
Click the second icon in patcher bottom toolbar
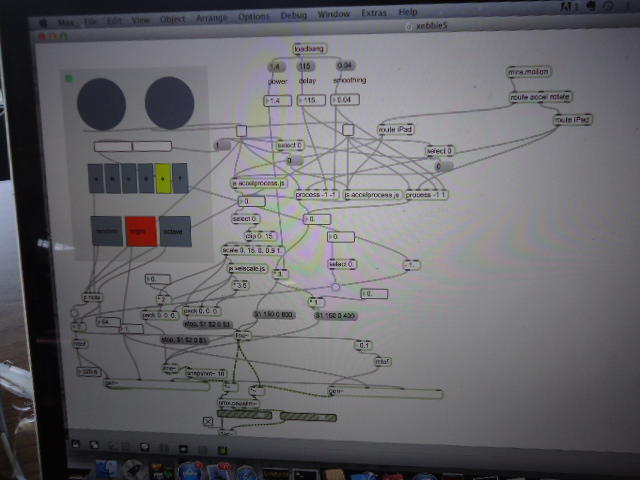tap(94, 445)
